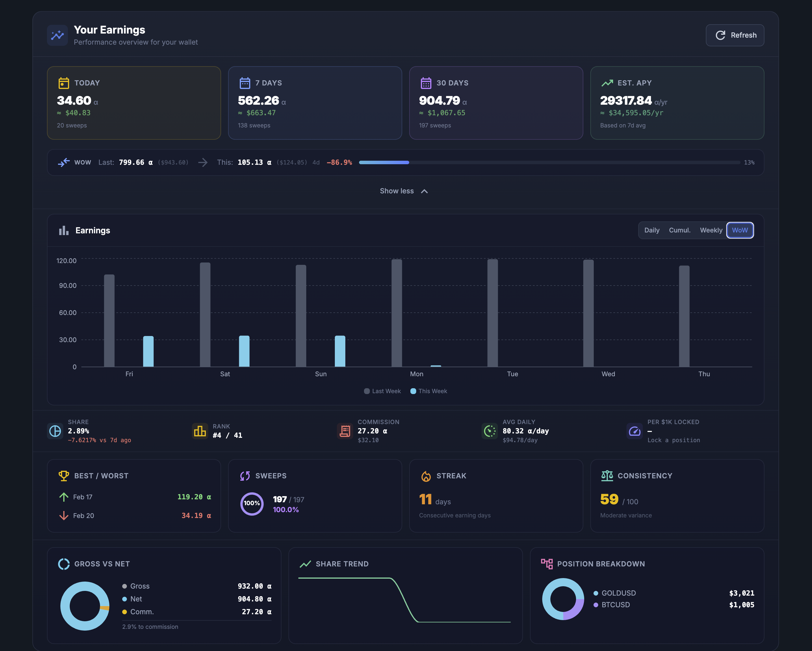
Task: Click the Commission receipt icon
Action: pyautogui.click(x=345, y=431)
